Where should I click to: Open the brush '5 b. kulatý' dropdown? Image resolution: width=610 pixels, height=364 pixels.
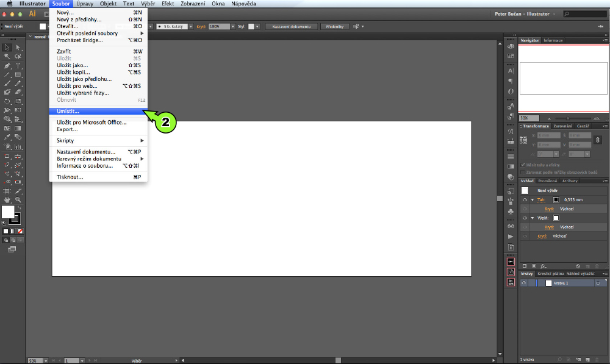pos(190,26)
